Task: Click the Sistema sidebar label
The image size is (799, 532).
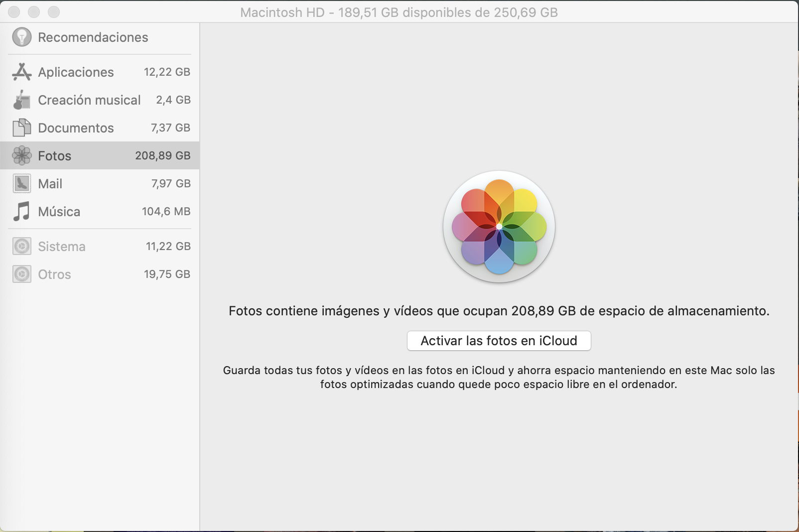Action: pyautogui.click(x=62, y=247)
